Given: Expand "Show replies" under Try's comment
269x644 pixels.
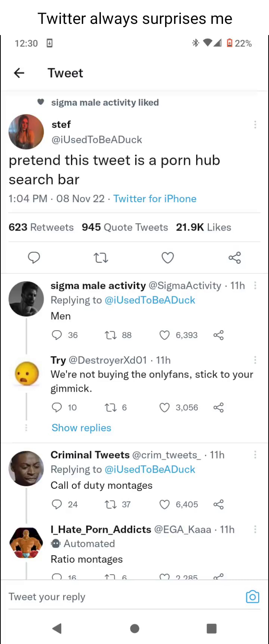Looking at the screenshot, I should (81, 428).
